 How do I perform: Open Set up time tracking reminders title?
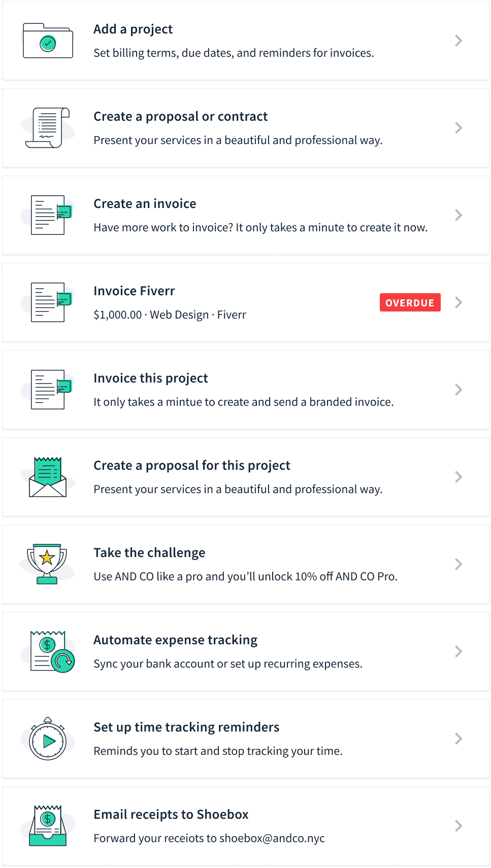tap(186, 727)
